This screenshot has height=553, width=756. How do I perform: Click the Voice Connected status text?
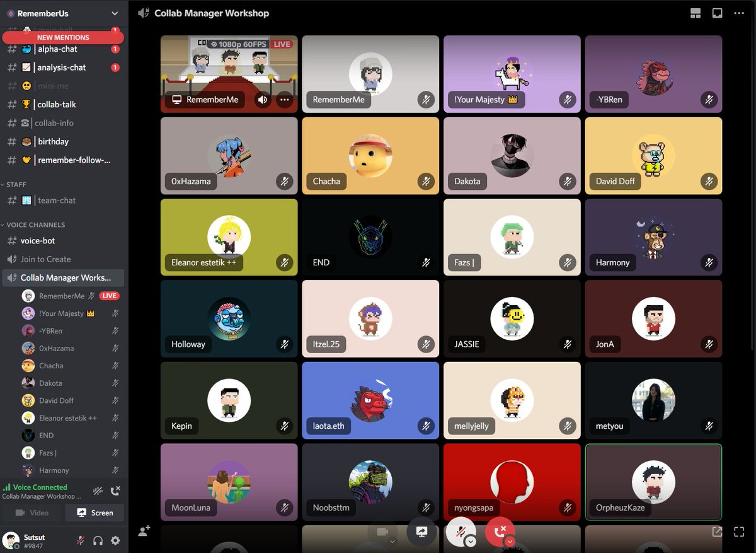tap(40, 487)
